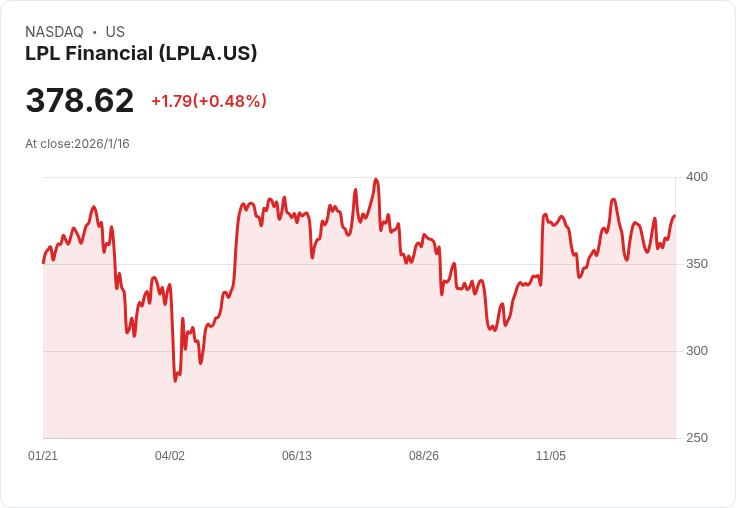Click the At close 2026/1/16 text
The width and height of the screenshot is (736, 508).
coord(77,144)
